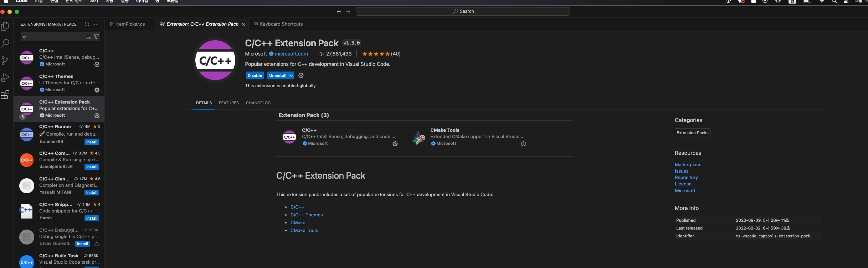Install the C/C++ Snippets extension by Harsh
Viewport: 868px width, 268px height.
[x=92, y=218]
